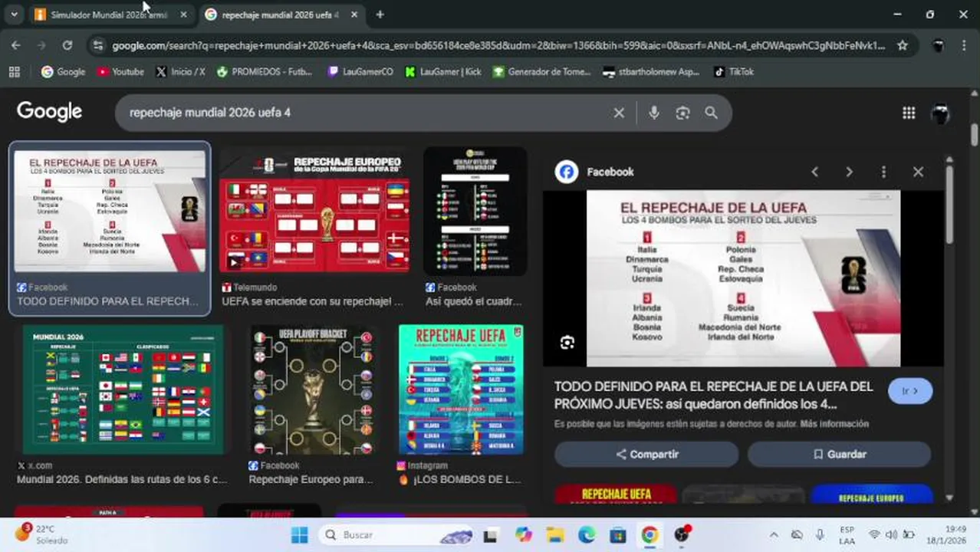Click the Guardar button

(839, 454)
